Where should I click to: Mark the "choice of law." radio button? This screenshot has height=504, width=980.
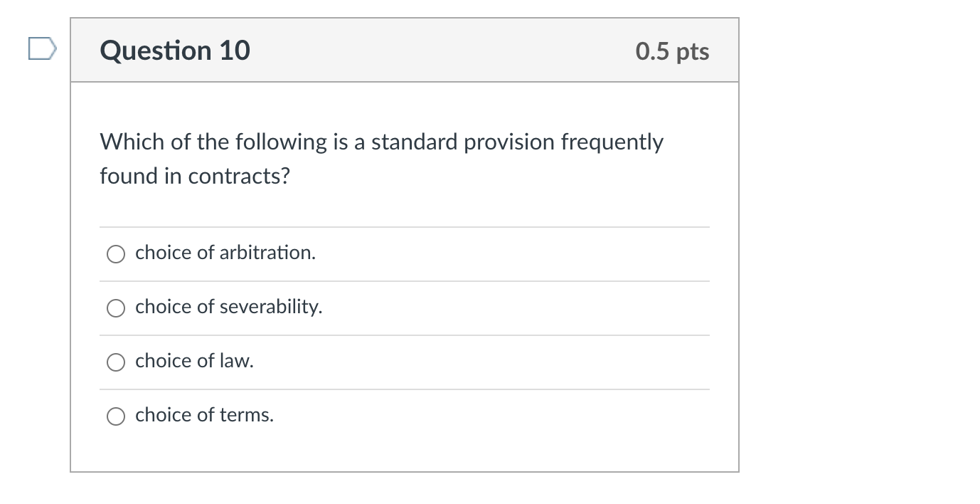(116, 362)
